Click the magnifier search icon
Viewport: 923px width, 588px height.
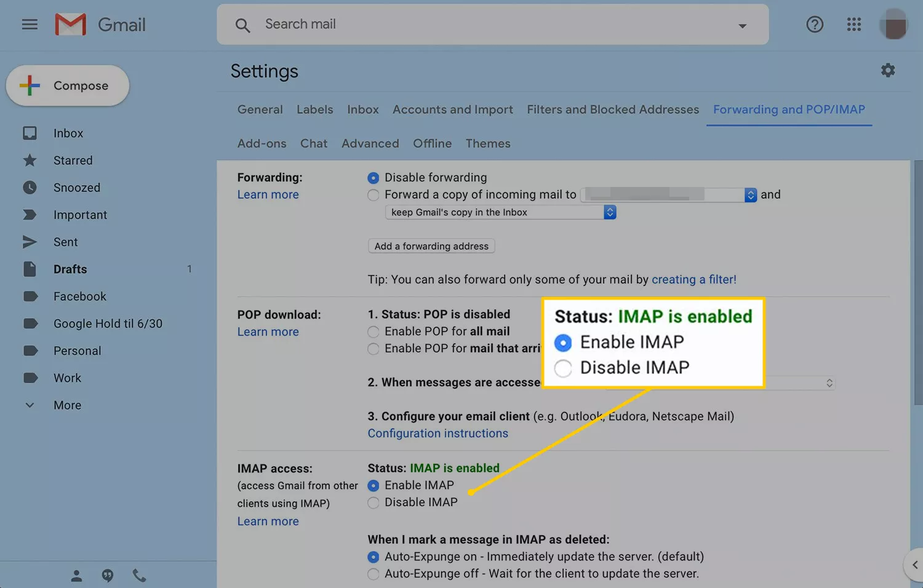click(x=242, y=25)
